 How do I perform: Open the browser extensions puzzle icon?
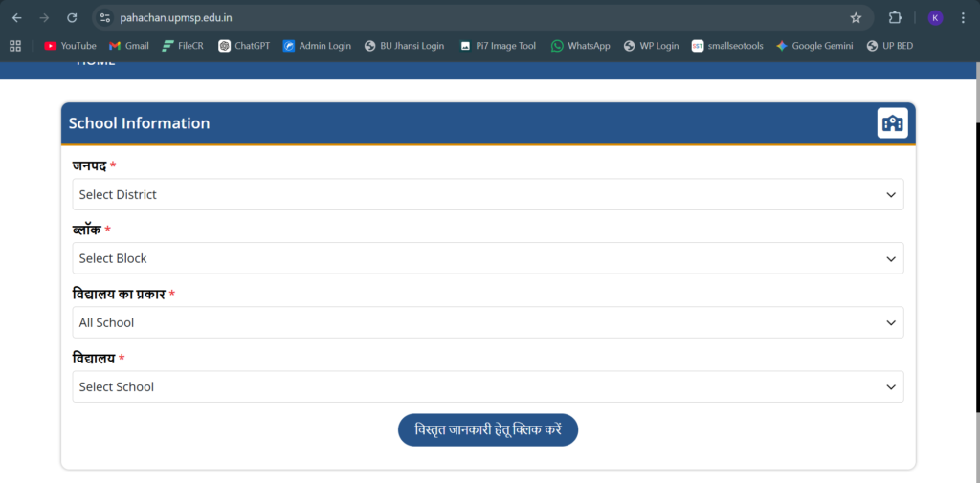click(x=895, y=18)
